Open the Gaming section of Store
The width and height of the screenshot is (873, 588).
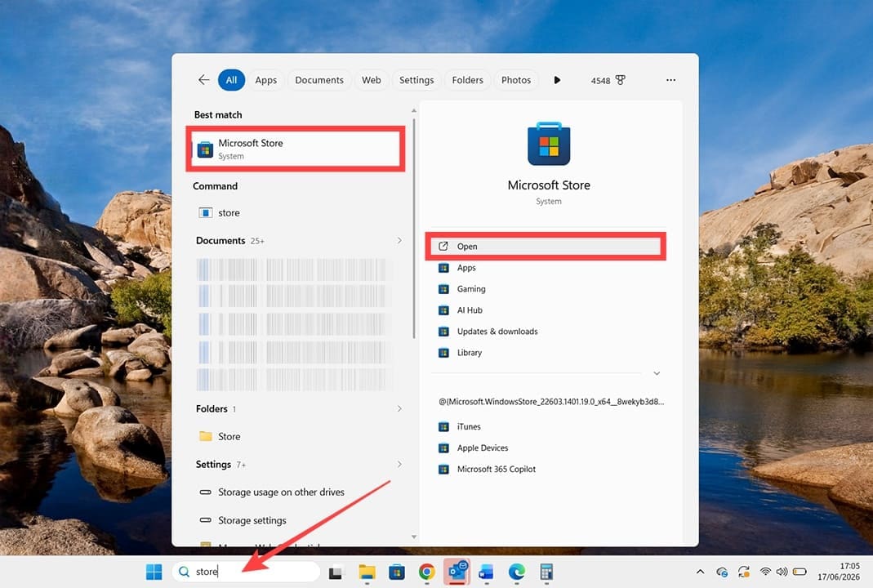point(546,289)
